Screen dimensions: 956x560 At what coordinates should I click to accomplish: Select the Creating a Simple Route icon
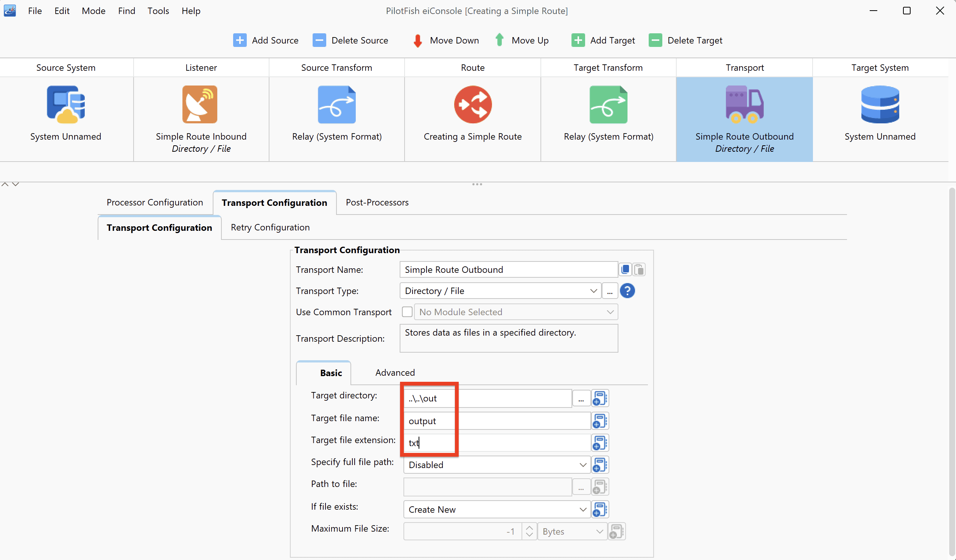click(x=473, y=104)
